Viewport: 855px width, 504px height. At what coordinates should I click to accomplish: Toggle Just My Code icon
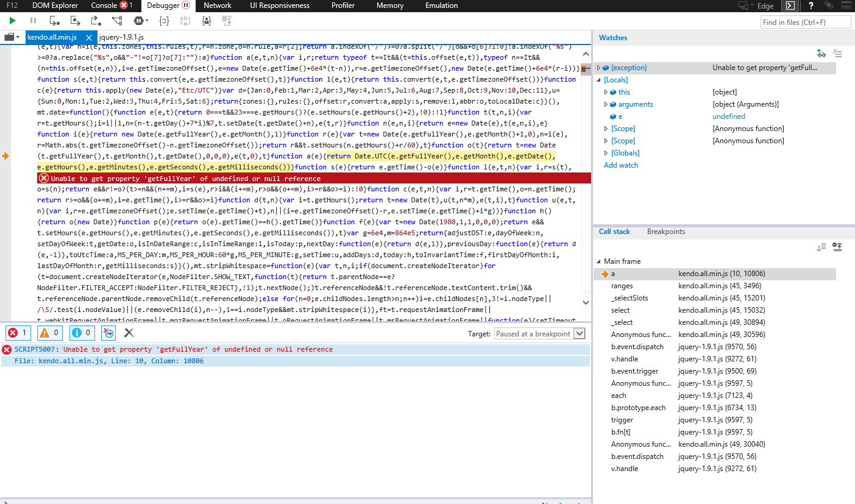207,21
